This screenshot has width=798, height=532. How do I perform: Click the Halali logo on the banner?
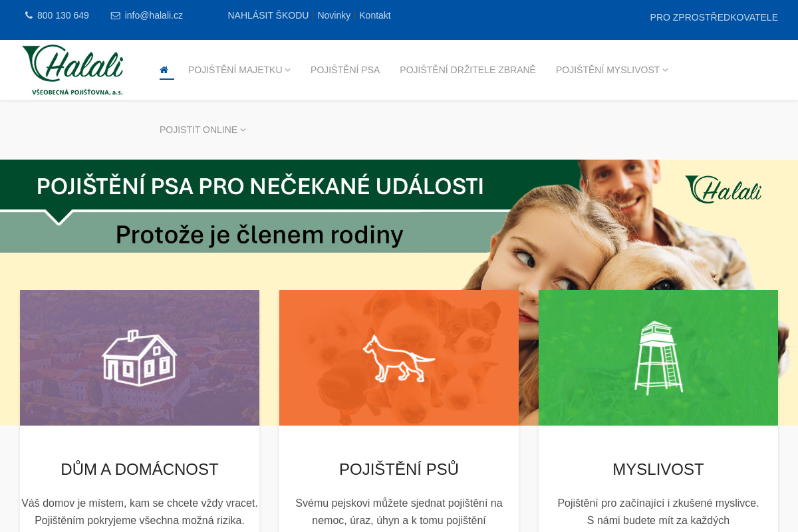723,190
